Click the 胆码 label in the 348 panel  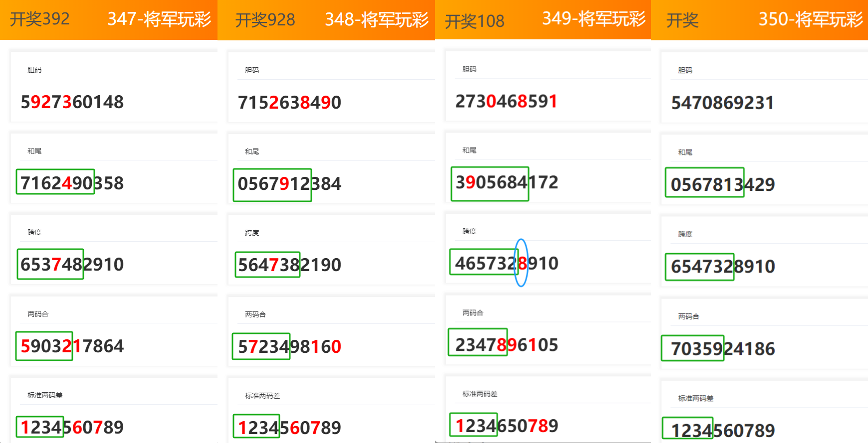pyautogui.click(x=252, y=70)
